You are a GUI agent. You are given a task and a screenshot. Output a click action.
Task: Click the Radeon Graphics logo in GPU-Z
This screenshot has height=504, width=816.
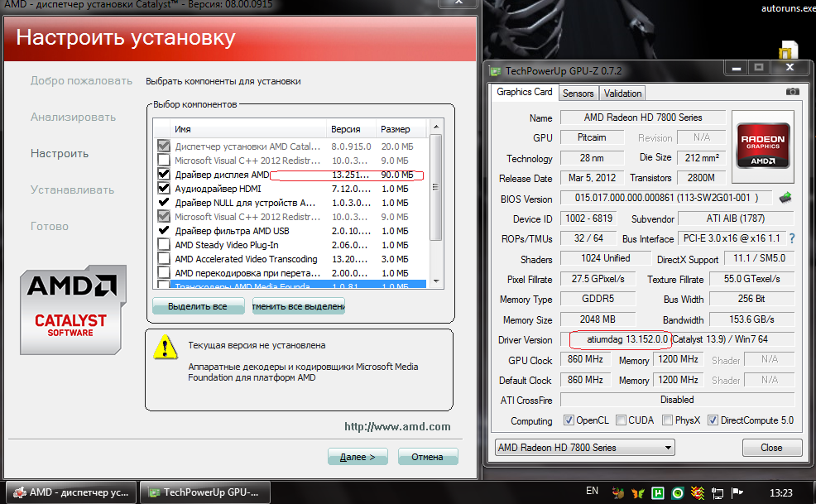[x=763, y=146]
